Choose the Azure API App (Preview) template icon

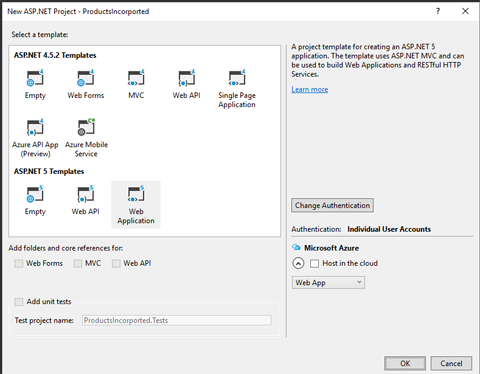[x=35, y=127]
